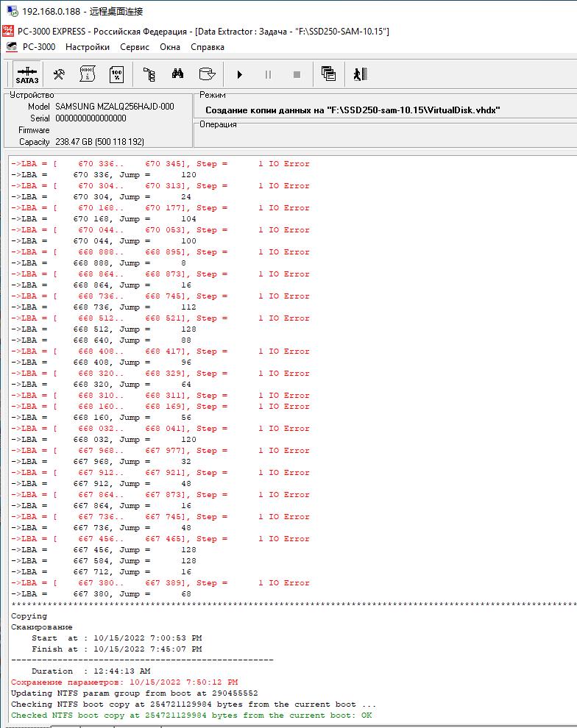577x728 pixels.
Task: Open the tools (hammer and wrench) icon
Action: pyautogui.click(x=59, y=74)
